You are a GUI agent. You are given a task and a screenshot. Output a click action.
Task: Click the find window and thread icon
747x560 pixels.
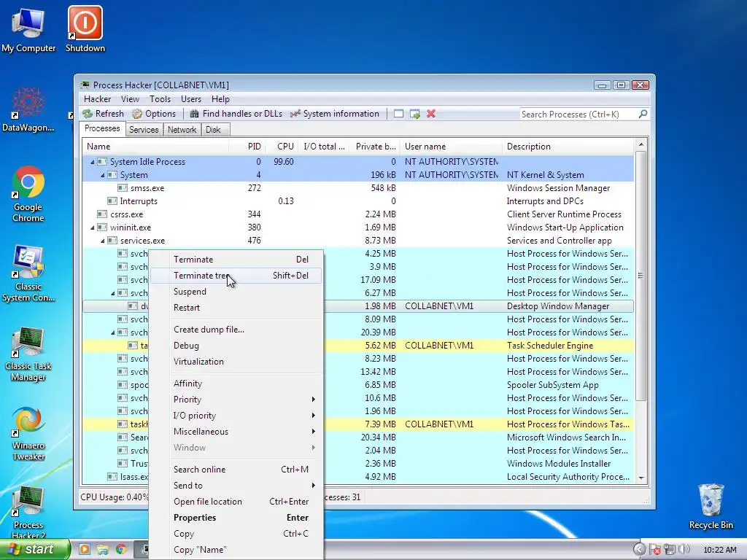click(x=415, y=114)
